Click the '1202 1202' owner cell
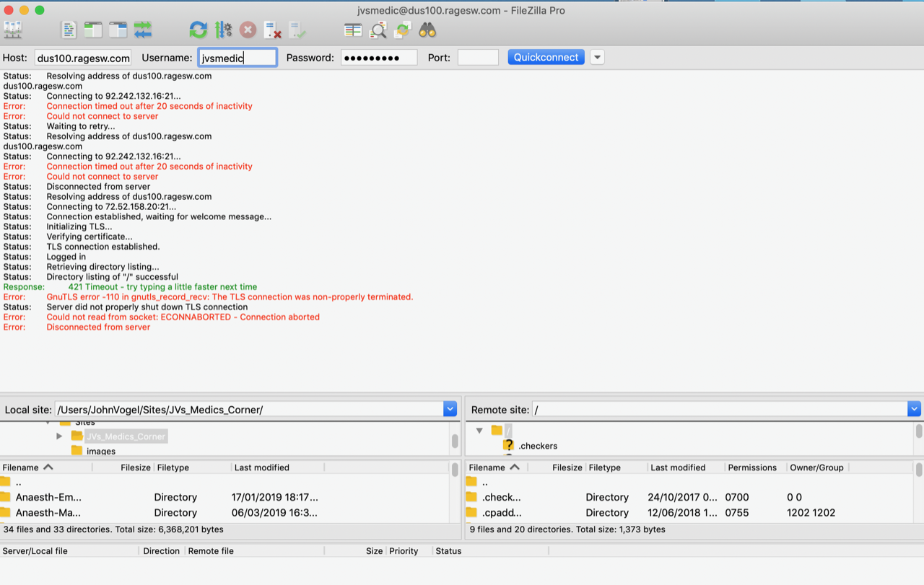 [811, 512]
